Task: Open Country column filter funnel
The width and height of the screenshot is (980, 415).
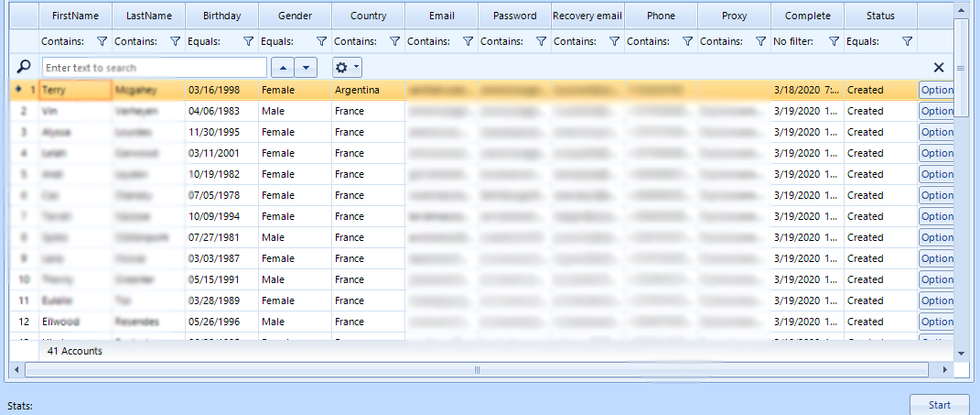Action: pos(395,42)
